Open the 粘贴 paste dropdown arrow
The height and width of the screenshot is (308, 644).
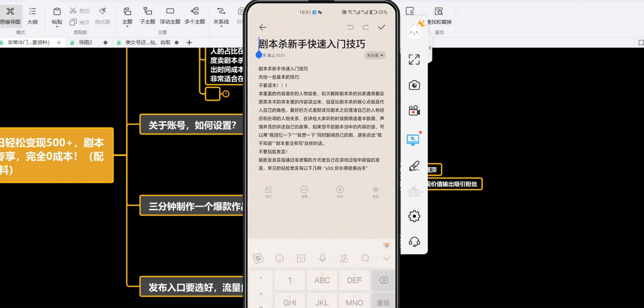click(56, 26)
